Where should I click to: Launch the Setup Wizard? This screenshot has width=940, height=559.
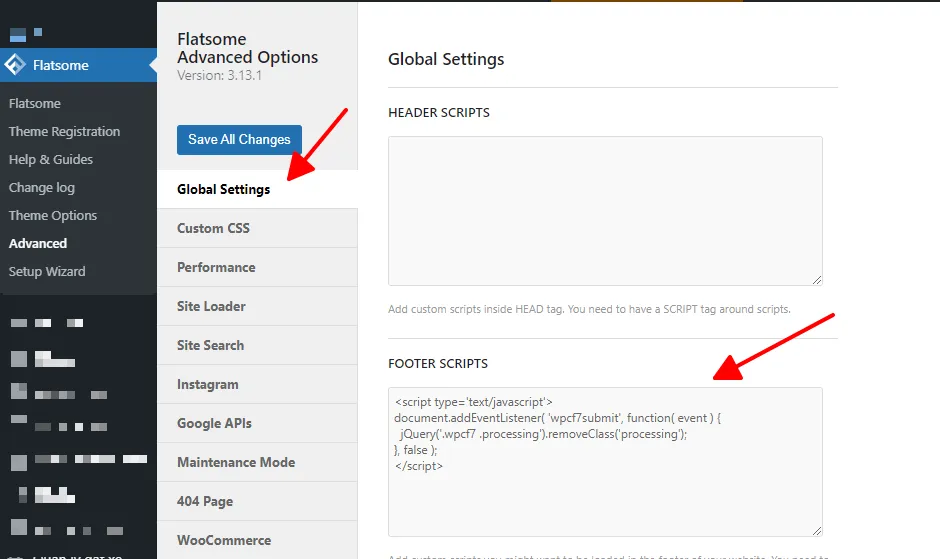[x=47, y=271]
